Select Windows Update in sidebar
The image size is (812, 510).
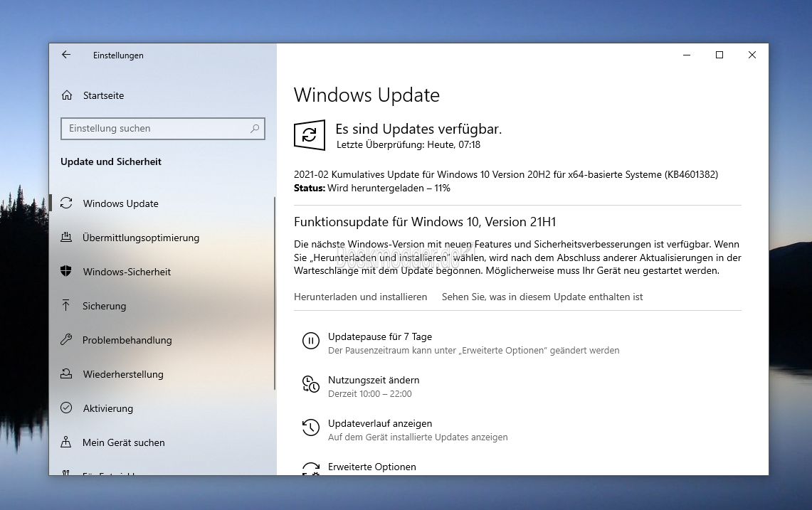pyautogui.click(x=121, y=203)
